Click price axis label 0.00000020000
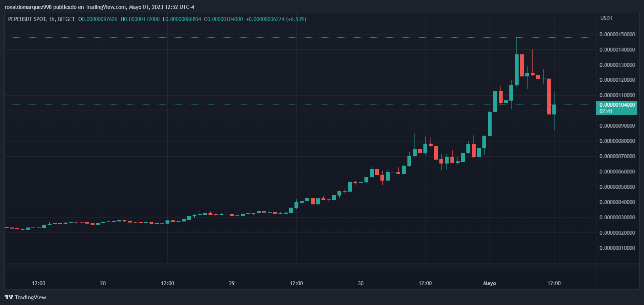Viewport: 644px width, 305px height. click(x=617, y=233)
